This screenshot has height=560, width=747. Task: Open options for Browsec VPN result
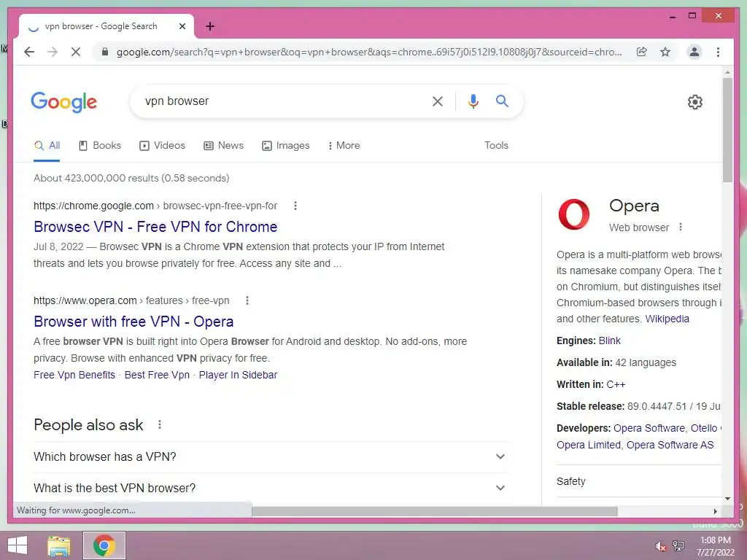[295, 206]
